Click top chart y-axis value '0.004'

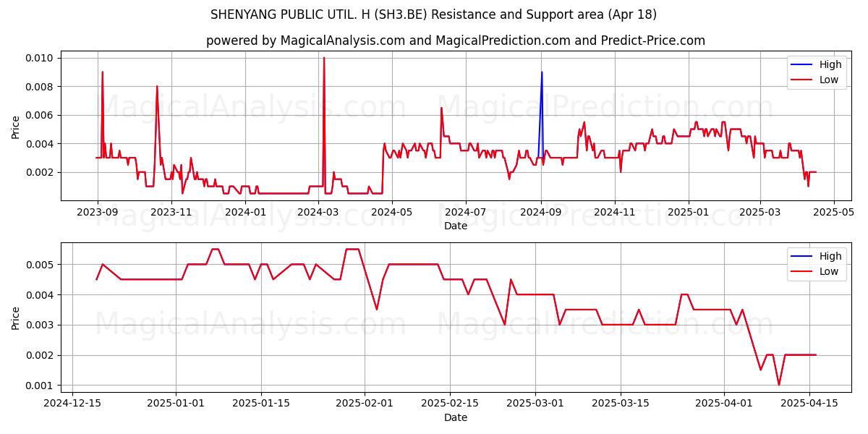(41, 144)
